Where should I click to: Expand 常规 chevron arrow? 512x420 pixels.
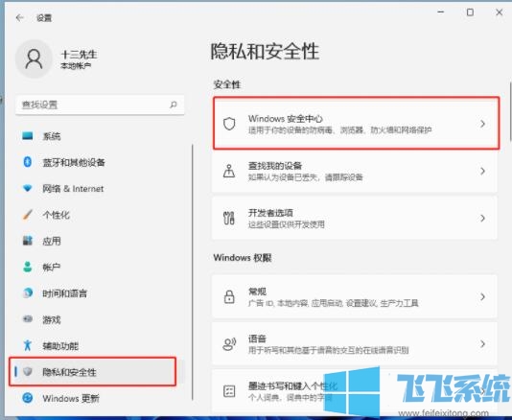tap(482, 296)
